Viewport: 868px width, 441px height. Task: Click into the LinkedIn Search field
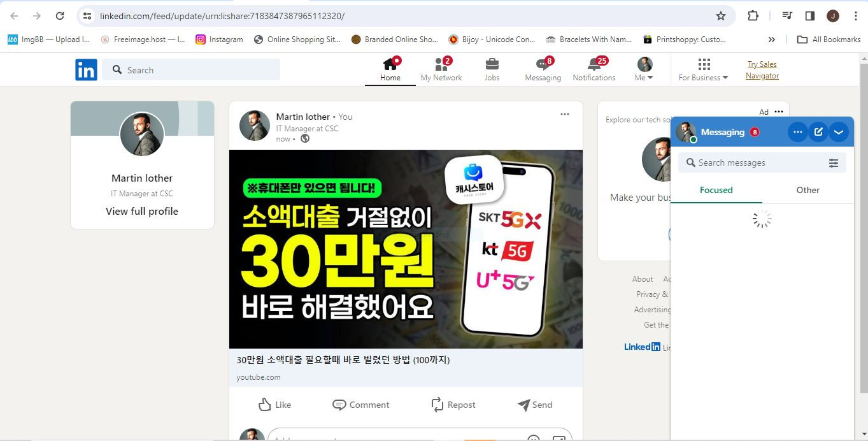tap(191, 70)
